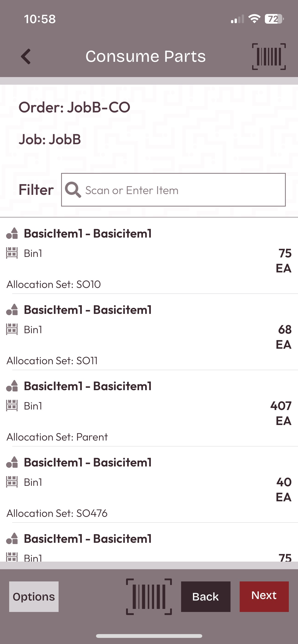This screenshot has height=644, width=298.
Task: Open the Options menu
Action: click(34, 596)
